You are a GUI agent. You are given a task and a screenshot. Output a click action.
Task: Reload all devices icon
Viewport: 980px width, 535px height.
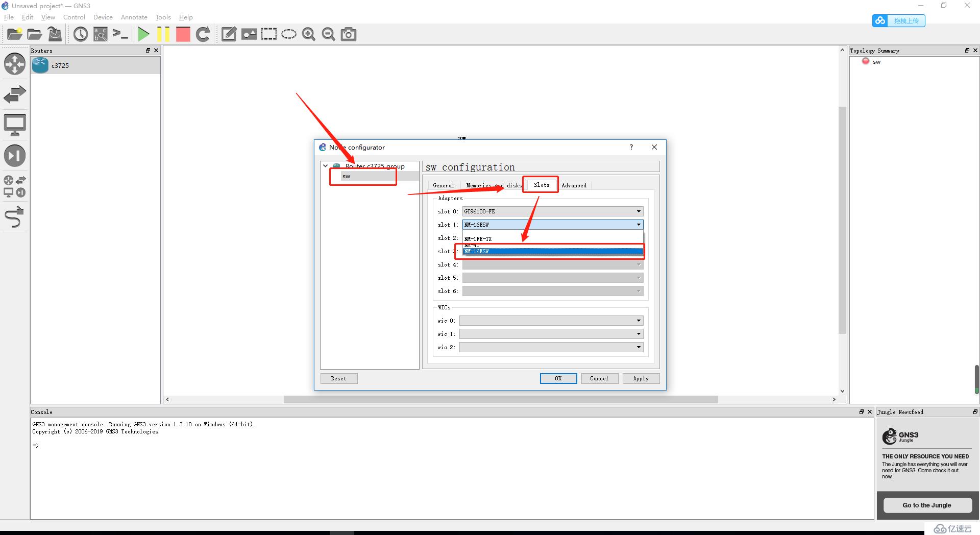(x=203, y=34)
